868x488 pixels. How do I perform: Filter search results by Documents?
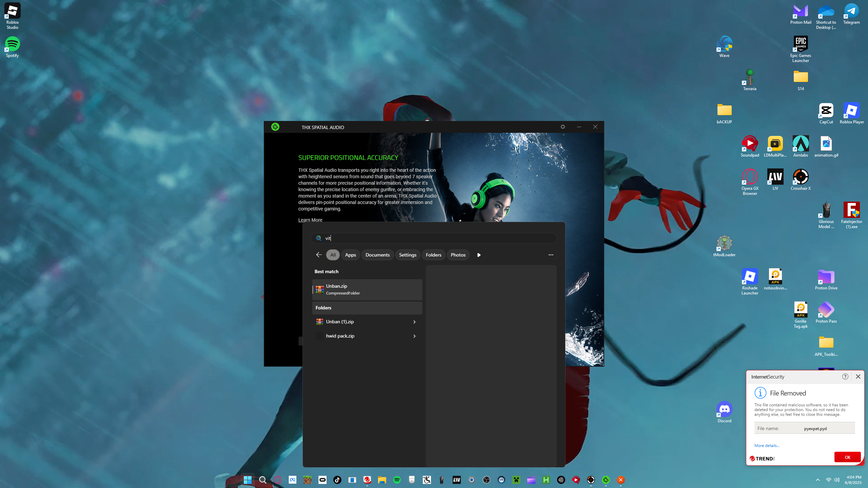click(x=377, y=255)
